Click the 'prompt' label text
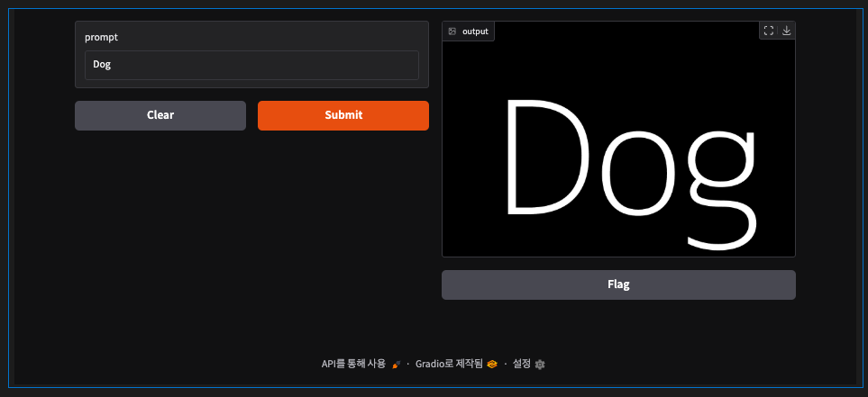Screen dimensions: 868x397 (x=101, y=38)
